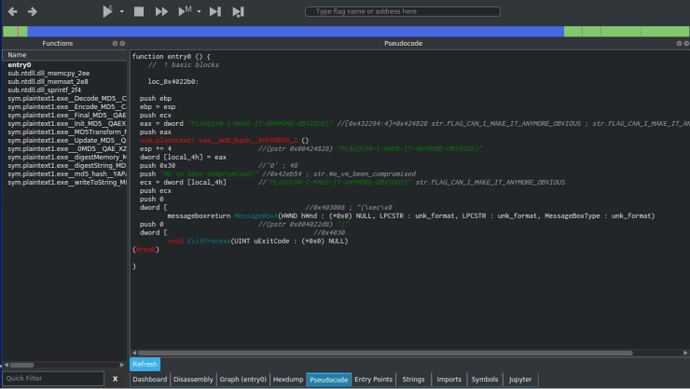
Task: Click the 'push 0x30' pseudocode line
Action: (157, 165)
